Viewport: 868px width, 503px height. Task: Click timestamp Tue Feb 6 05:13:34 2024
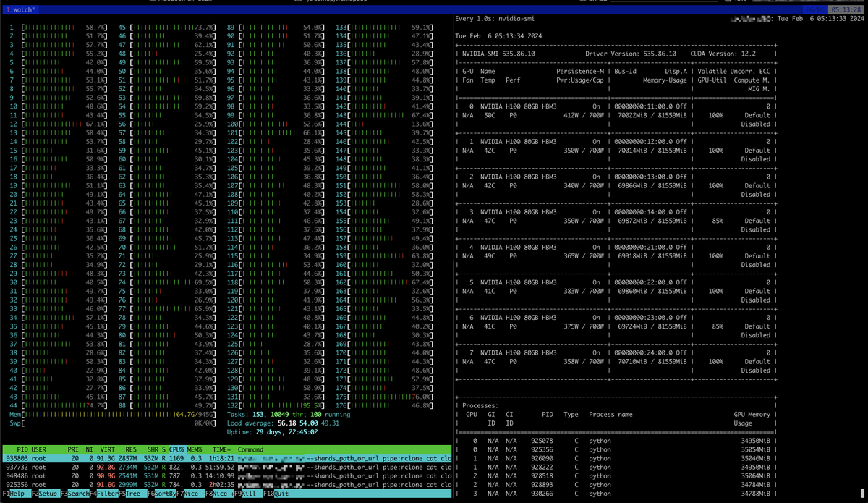[498, 36]
